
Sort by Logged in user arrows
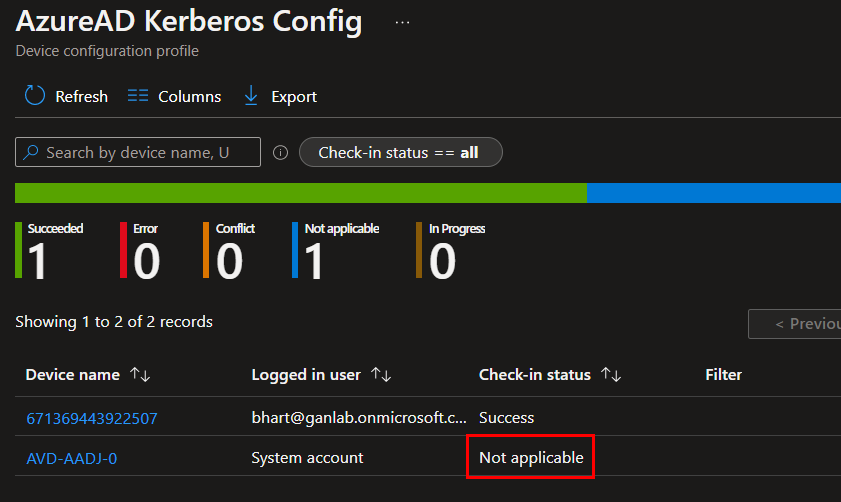tap(381, 375)
